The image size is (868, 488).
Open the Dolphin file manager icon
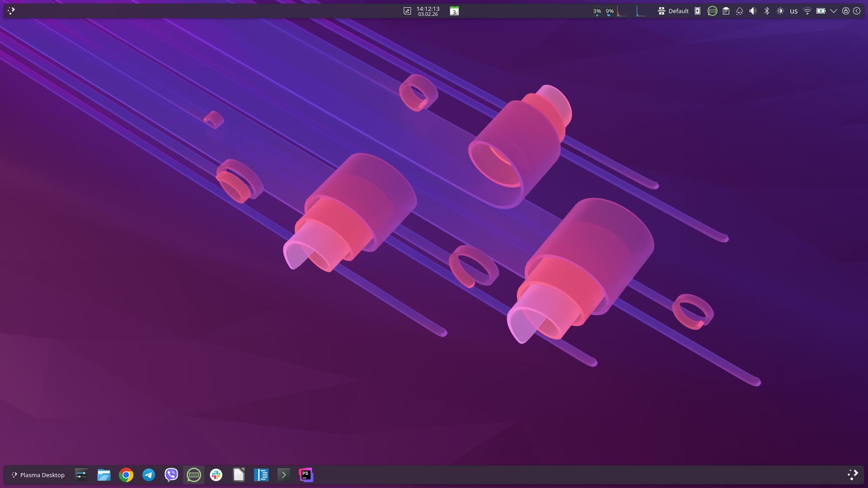[104, 475]
